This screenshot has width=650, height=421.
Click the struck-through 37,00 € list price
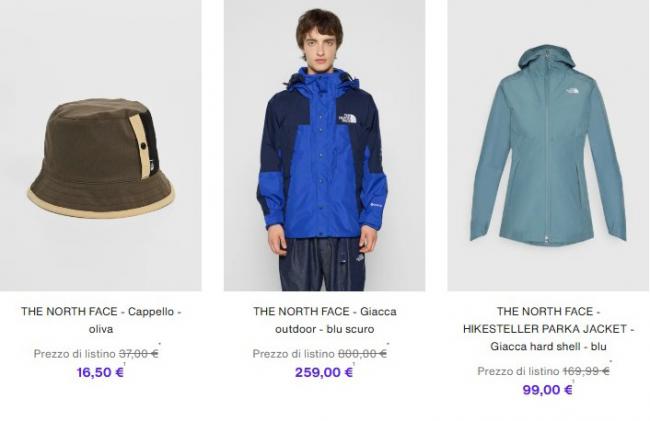click(138, 353)
